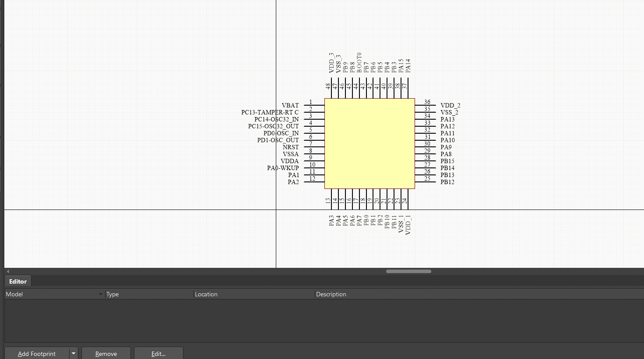Select the BOOT0 pin label

point(359,63)
